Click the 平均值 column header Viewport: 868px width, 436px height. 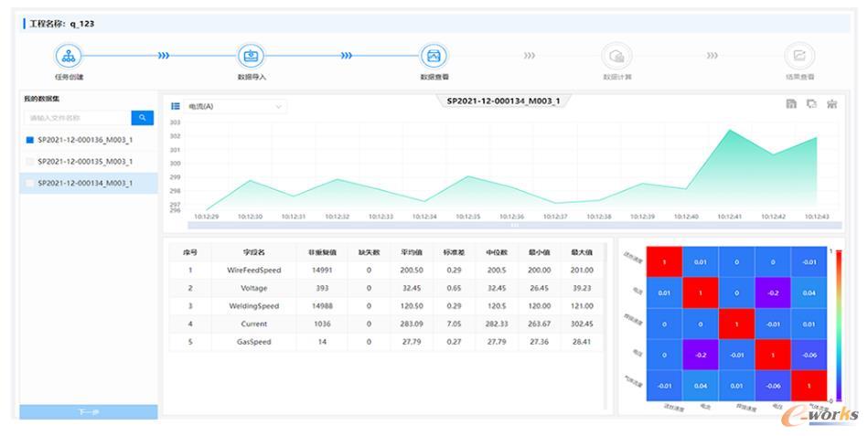[x=412, y=252]
